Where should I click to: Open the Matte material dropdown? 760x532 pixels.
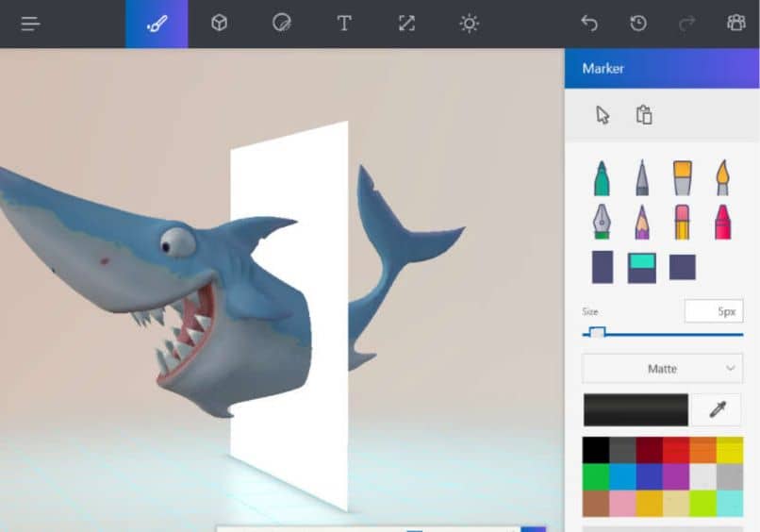click(x=662, y=369)
